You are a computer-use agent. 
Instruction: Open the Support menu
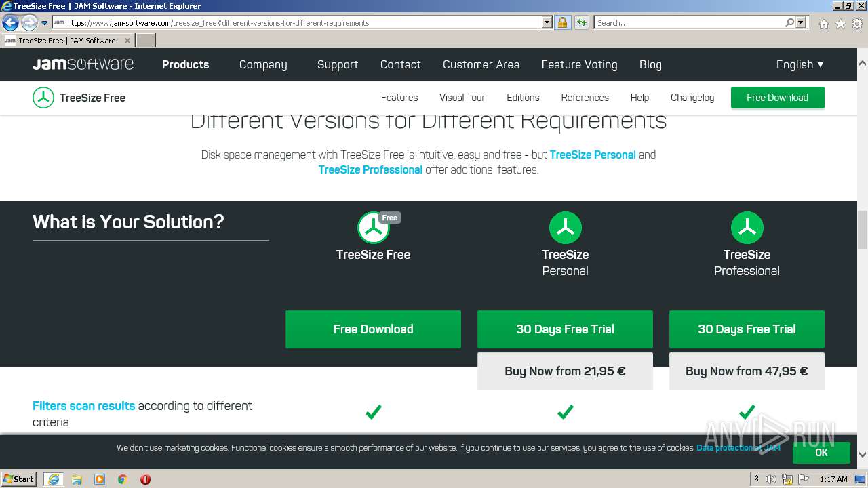(338, 65)
